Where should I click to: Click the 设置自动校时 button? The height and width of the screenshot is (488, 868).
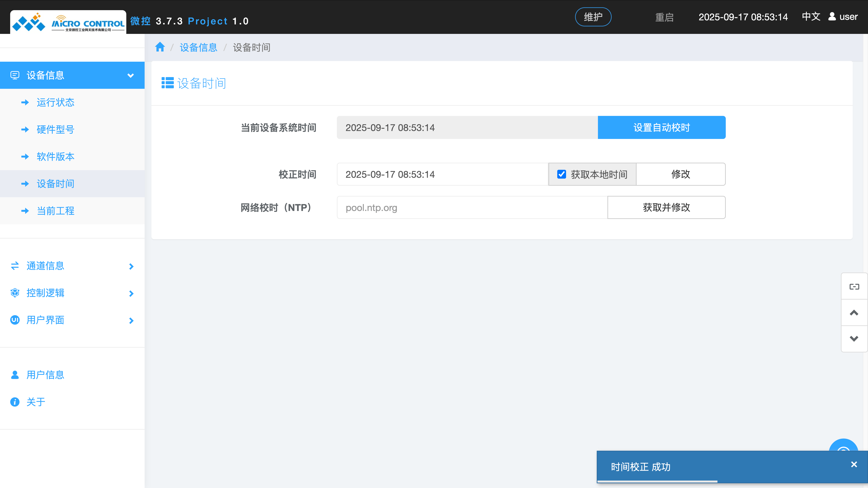(x=662, y=128)
